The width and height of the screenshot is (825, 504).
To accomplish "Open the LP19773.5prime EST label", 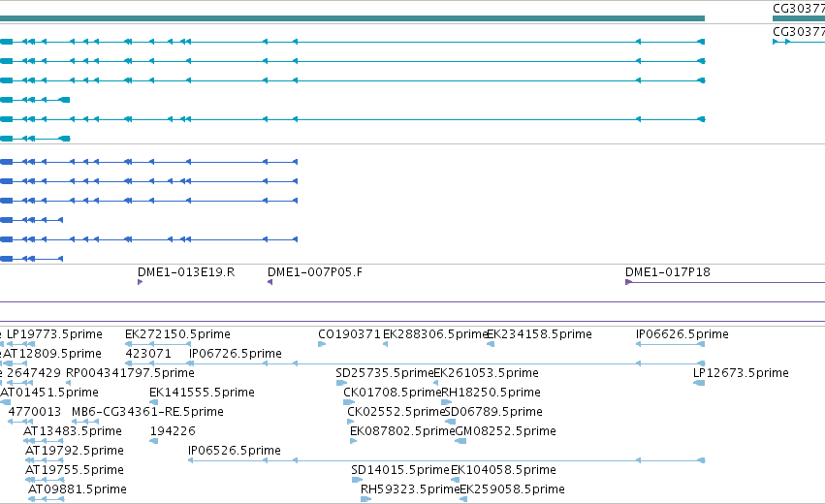I will (54, 334).
